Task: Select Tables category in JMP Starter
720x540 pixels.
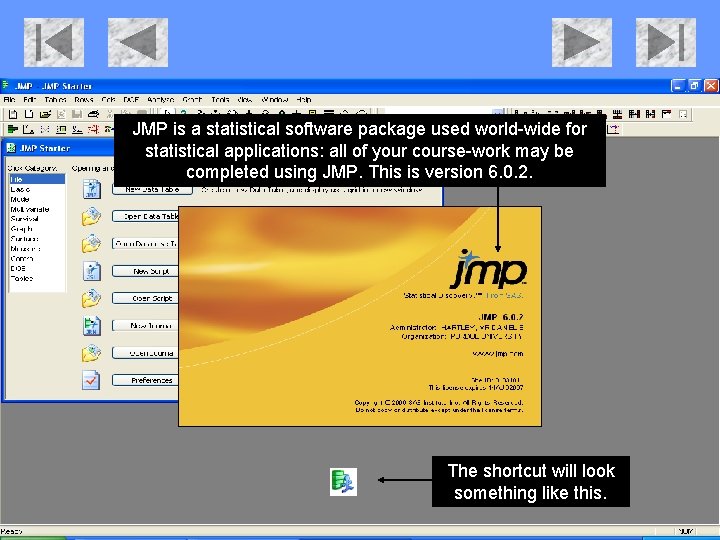Action: pos(37,278)
